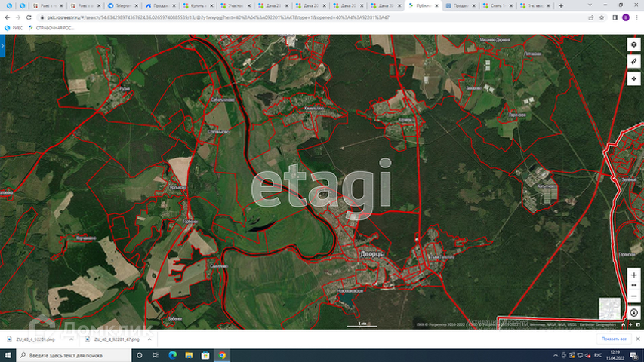Click the Корчажкино village label

pos(86,238)
